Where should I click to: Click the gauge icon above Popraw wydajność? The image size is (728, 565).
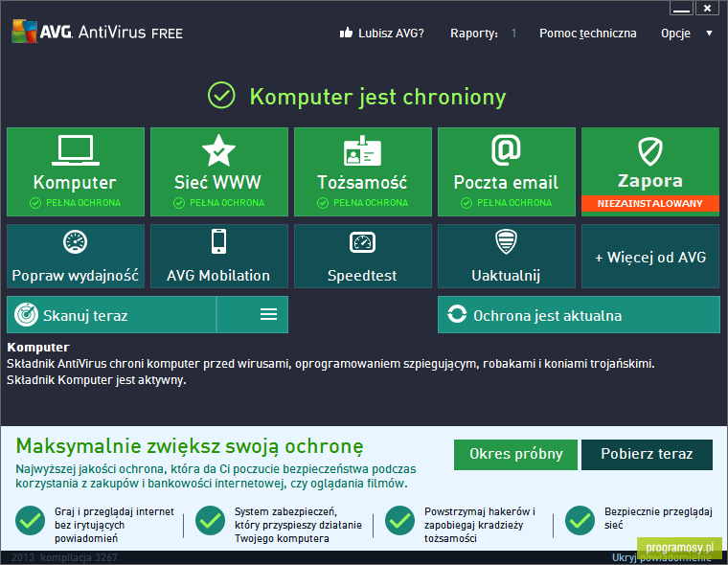point(76,242)
